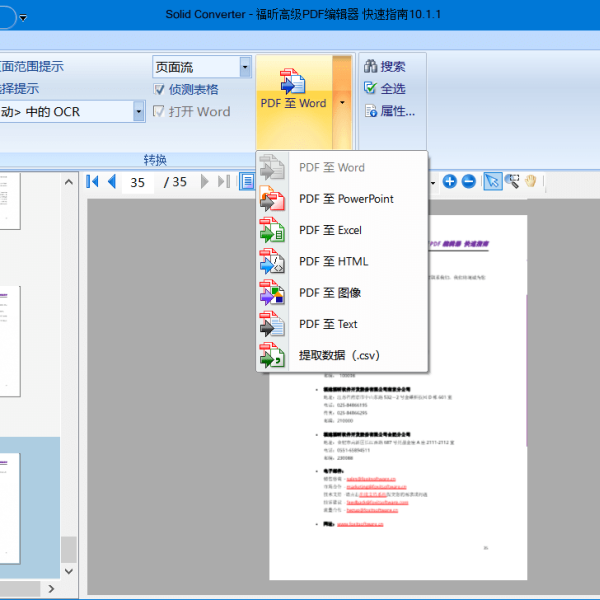Select the highlighted page 35 thumbnail
The width and height of the screenshot is (600, 600).
(10, 508)
